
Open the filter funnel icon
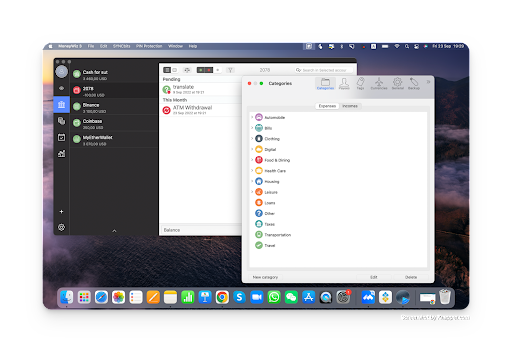(x=230, y=70)
